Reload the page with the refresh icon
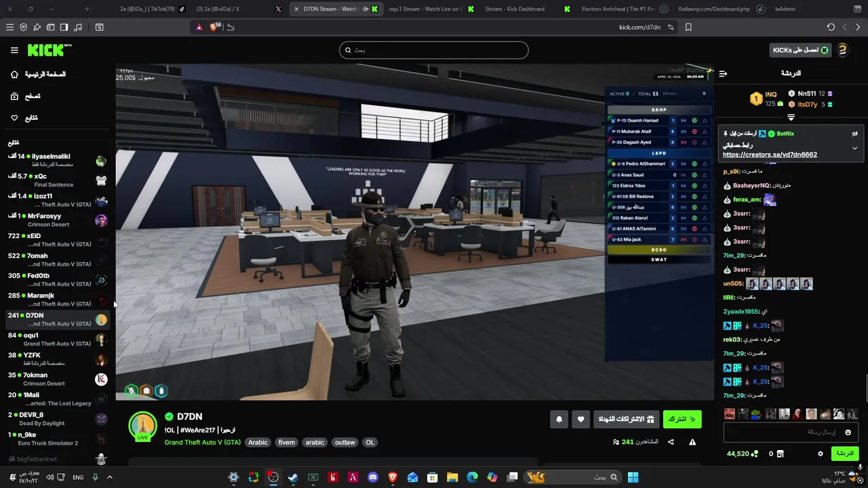 tap(831, 27)
